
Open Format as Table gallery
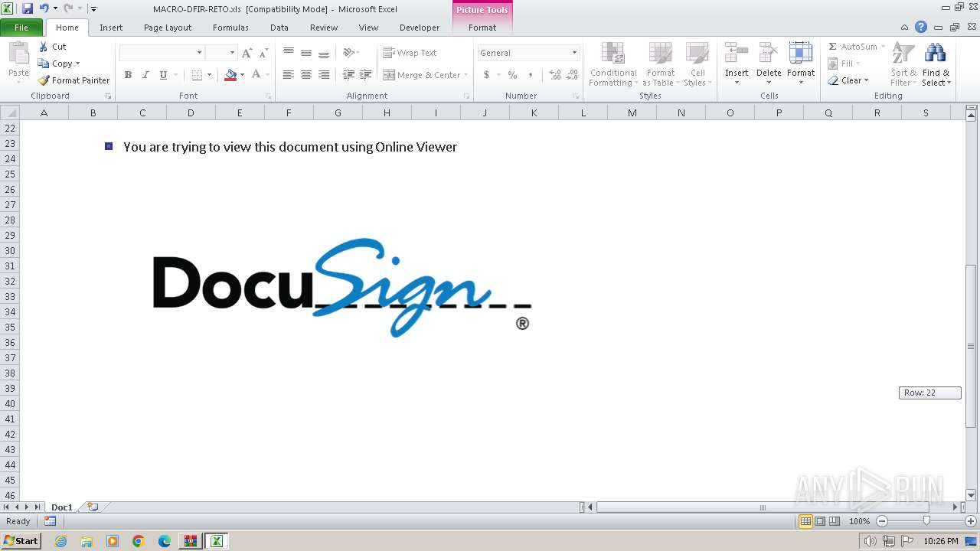(660, 64)
